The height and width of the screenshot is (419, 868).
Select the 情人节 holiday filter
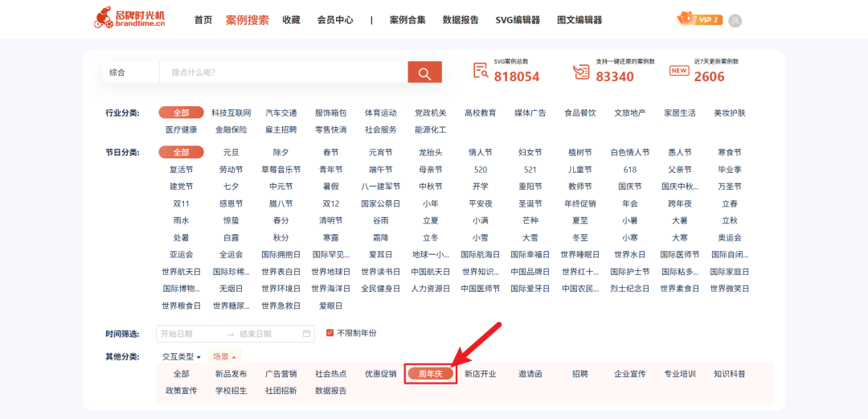pos(481,152)
